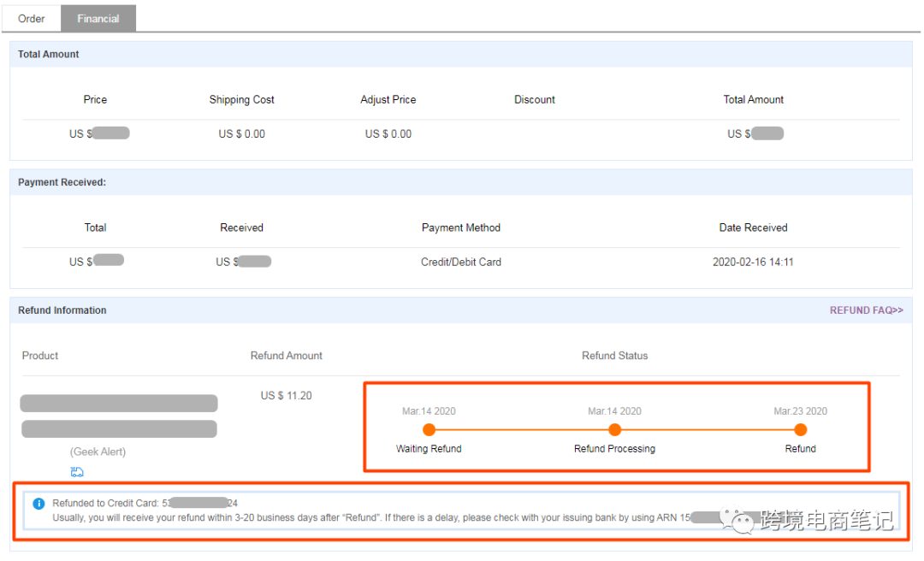
Task: Click the Discount column header
Action: click(x=535, y=99)
